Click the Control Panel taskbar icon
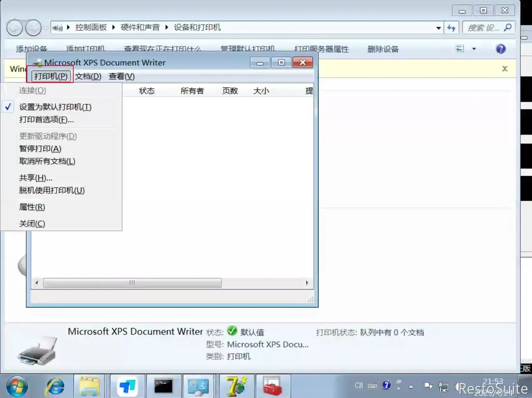The image size is (532, 398). pos(198,386)
